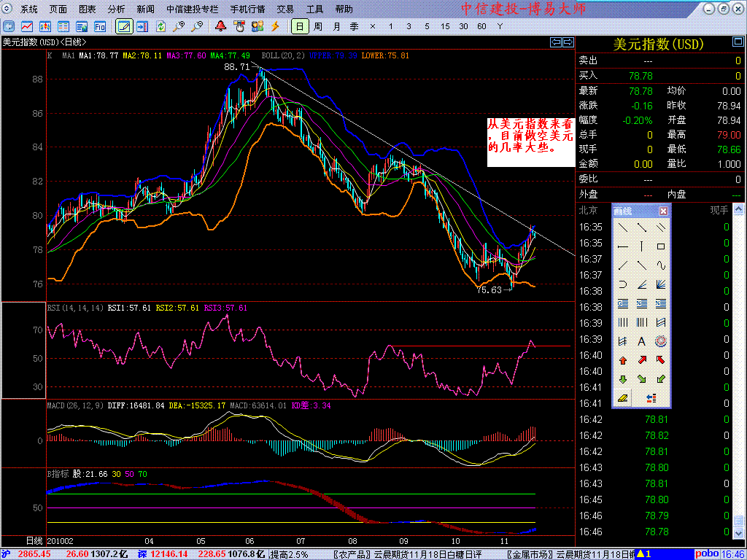Switch chart to weekly 周 period
Image resolution: width=747 pixels, height=560 pixels.
pyautogui.click(x=318, y=26)
